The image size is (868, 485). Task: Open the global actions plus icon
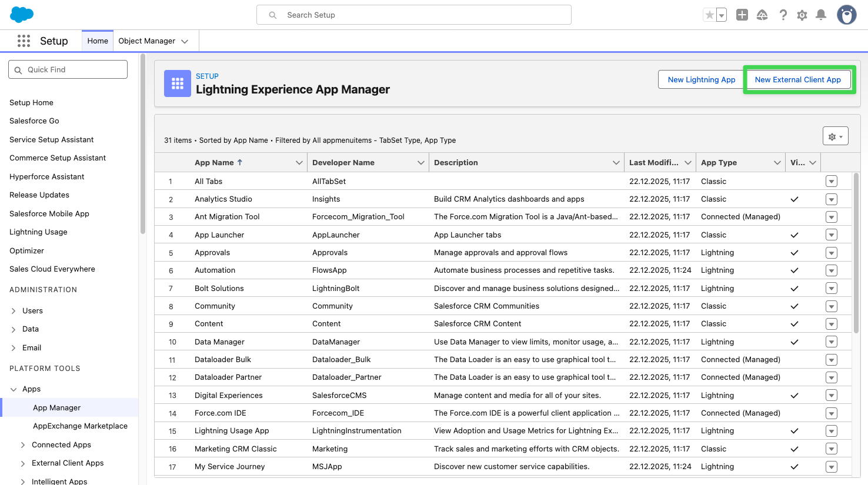coord(742,15)
